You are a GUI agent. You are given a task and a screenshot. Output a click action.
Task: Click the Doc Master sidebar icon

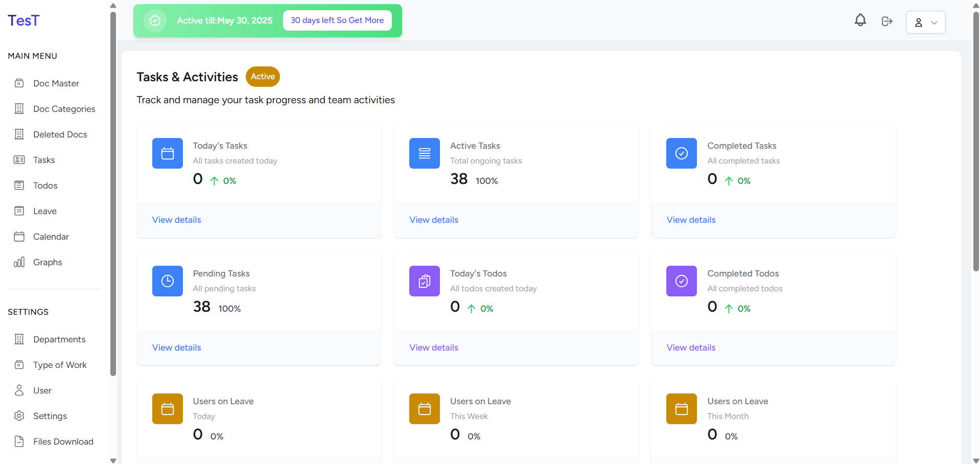tap(19, 83)
